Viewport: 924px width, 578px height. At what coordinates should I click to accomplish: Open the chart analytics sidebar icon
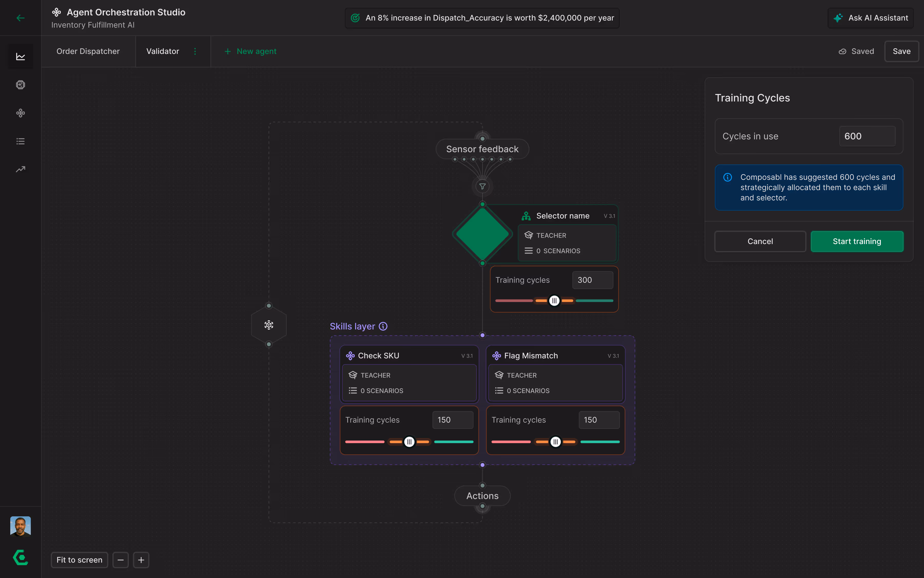tap(21, 57)
